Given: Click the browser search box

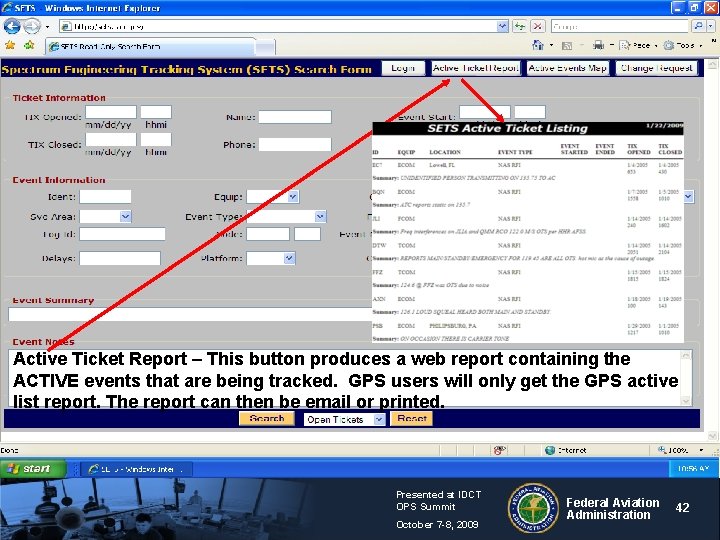Looking at the screenshot, I should (620, 26).
